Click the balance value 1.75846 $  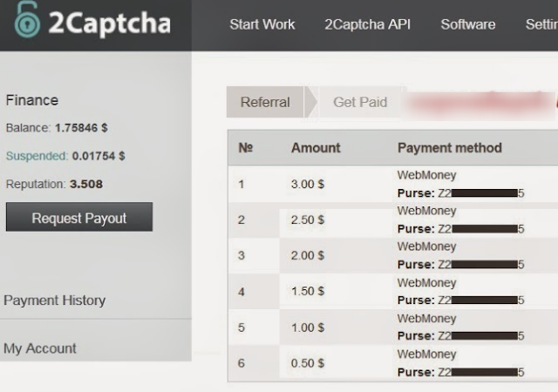[81, 128]
